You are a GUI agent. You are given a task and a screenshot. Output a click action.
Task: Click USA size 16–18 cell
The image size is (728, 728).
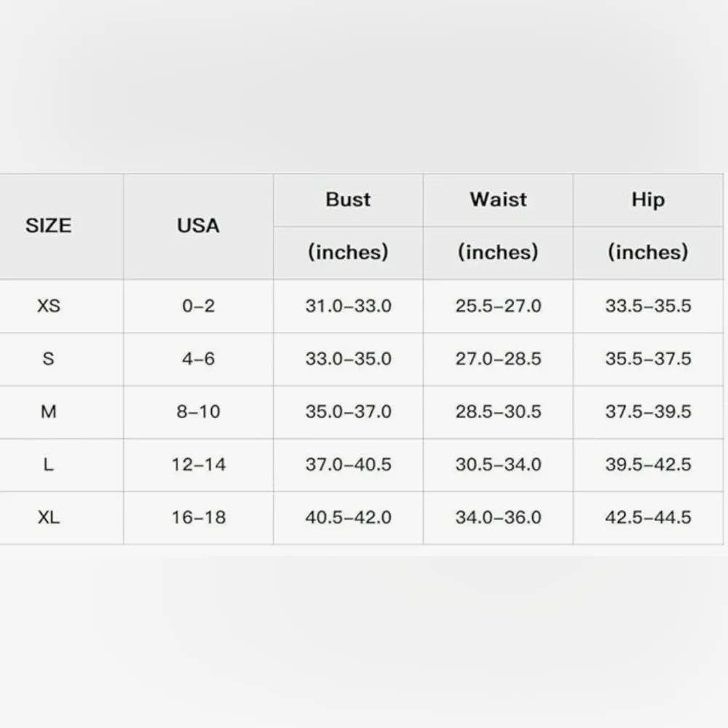click(x=198, y=518)
